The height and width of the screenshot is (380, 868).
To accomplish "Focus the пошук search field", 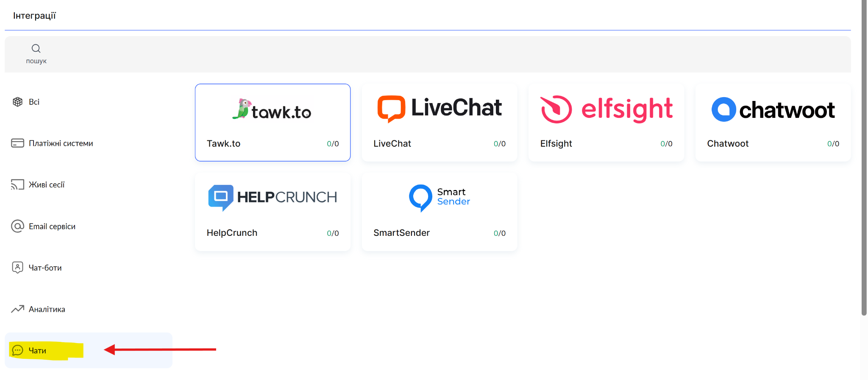I will [x=428, y=54].
